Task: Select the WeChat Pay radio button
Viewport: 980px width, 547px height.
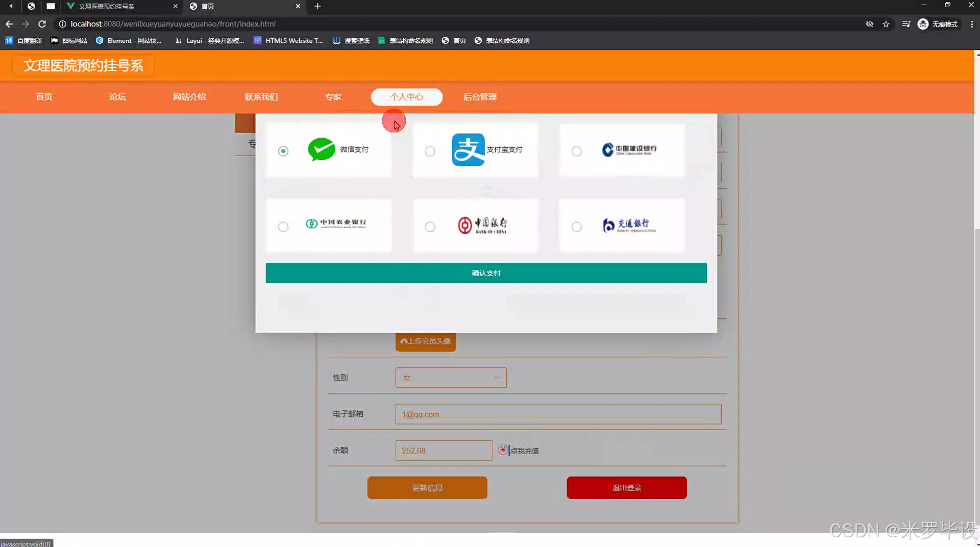Action: 283,151
